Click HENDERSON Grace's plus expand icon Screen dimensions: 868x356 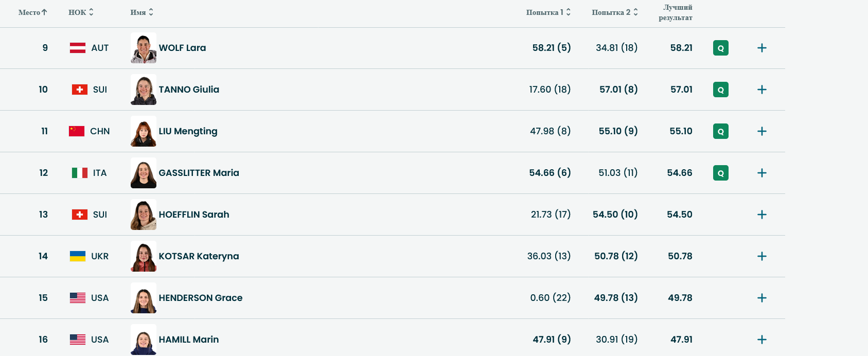[762, 298]
